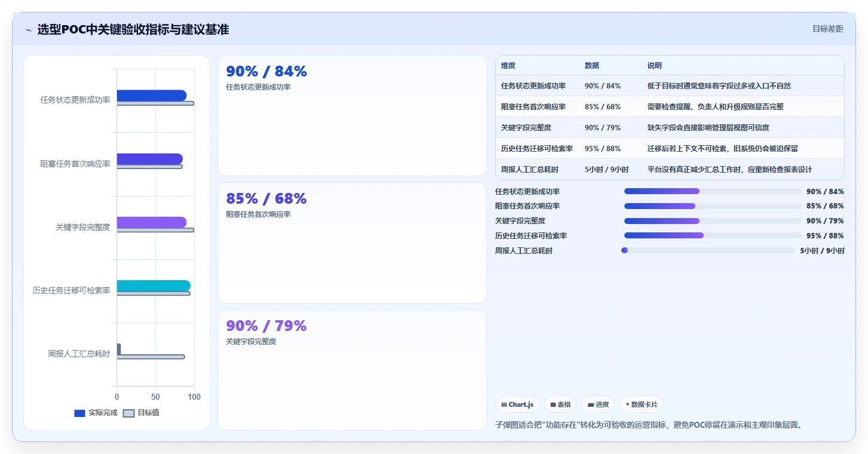Click the 100 tick on the chart x-axis
This screenshot has width=868, height=454.
pyautogui.click(x=194, y=397)
